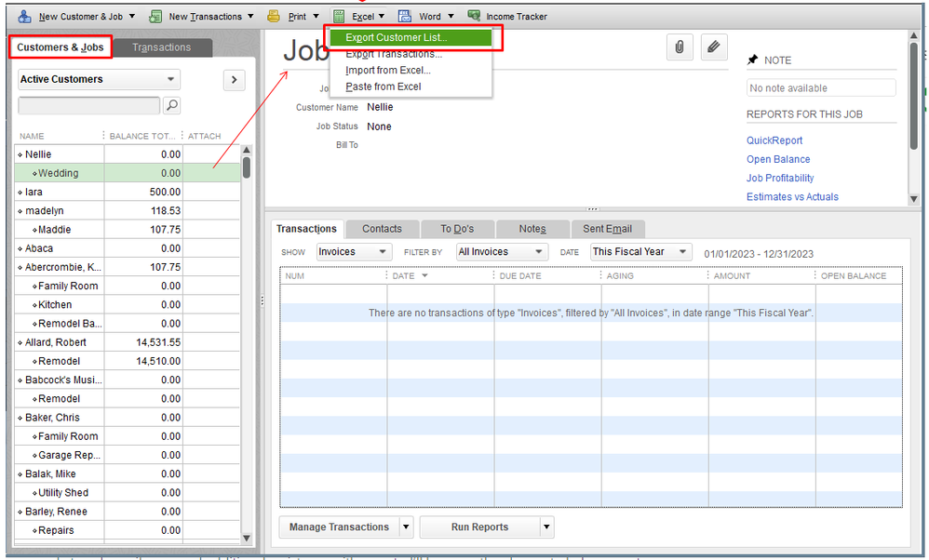Open the Active Customers filter dropdown
Image resolution: width=929 pixels, height=560 pixels.
click(x=99, y=79)
